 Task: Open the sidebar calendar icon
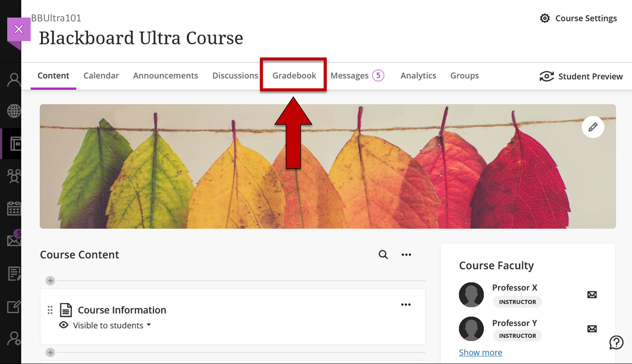14,208
